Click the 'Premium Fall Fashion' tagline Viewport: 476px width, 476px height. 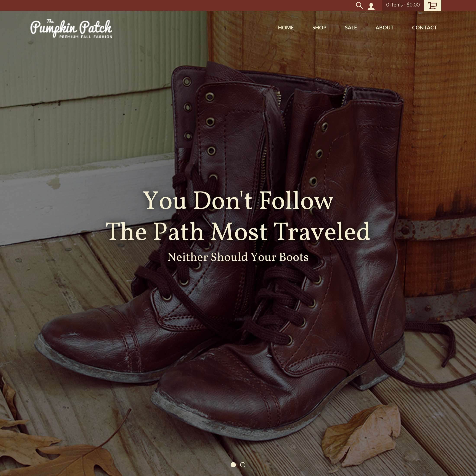(86, 37)
